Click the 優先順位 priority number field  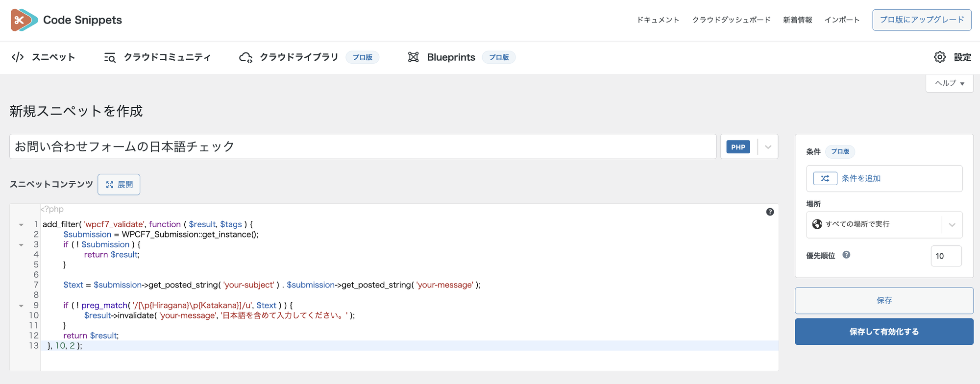[946, 256]
